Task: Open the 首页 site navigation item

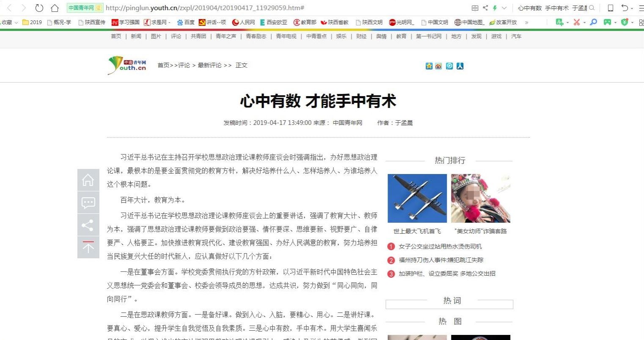Action: tap(116, 36)
